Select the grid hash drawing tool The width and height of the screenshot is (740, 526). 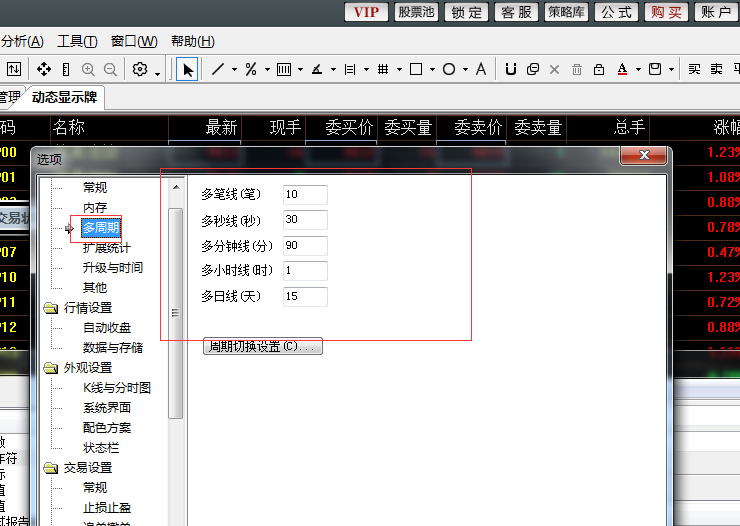[x=383, y=70]
